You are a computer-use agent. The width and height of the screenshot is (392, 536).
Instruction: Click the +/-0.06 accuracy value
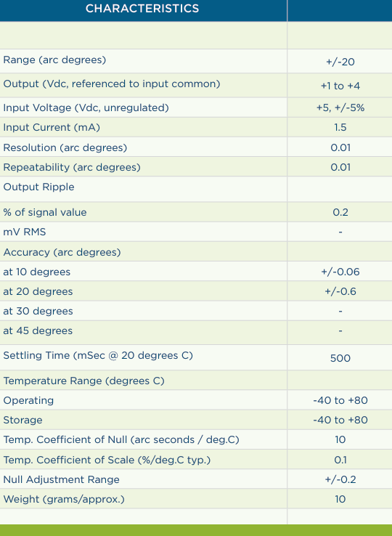(340, 272)
